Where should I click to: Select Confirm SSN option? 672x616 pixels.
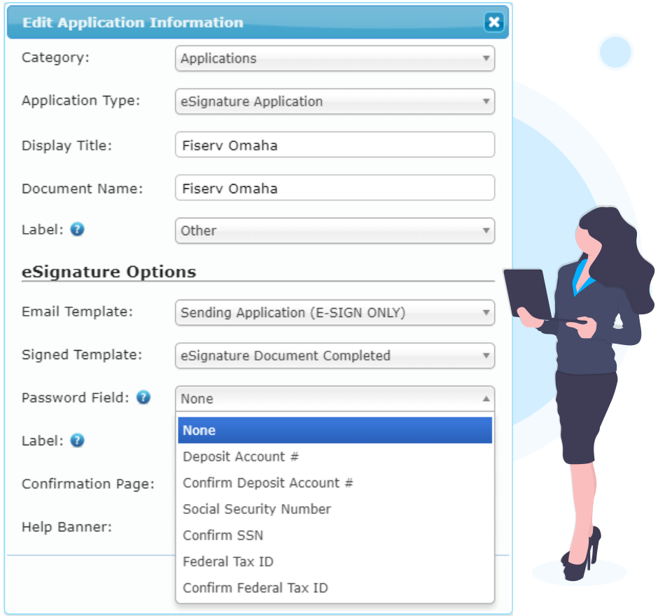click(335, 535)
